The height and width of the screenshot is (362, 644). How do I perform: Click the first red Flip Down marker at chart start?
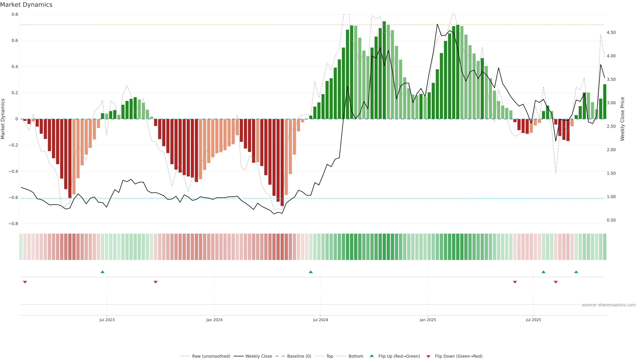(25, 282)
